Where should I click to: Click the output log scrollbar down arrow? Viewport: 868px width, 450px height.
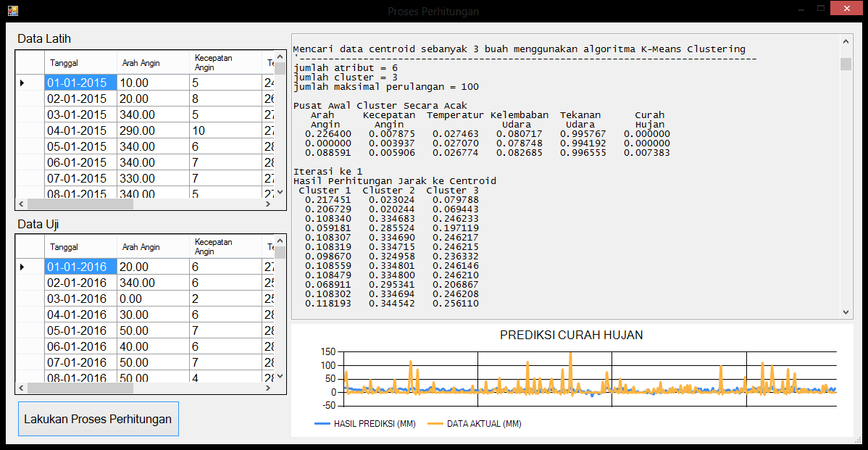(x=846, y=312)
